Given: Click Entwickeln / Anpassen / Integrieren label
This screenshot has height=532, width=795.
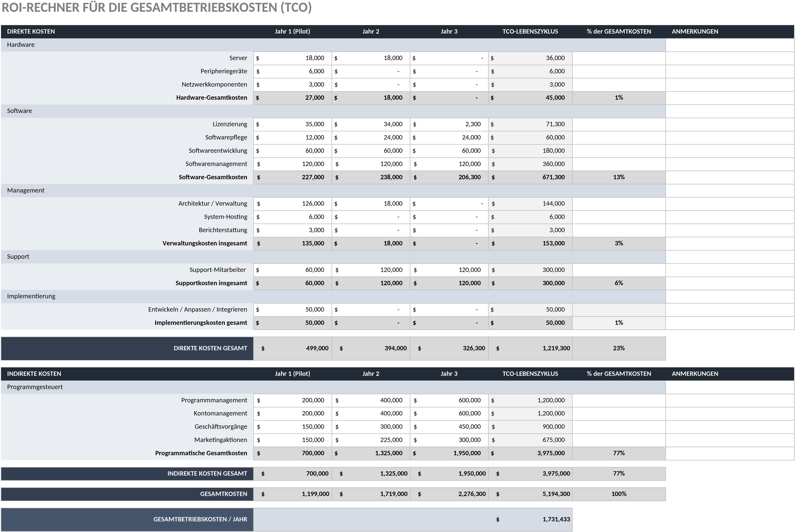Looking at the screenshot, I should (197, 309).
